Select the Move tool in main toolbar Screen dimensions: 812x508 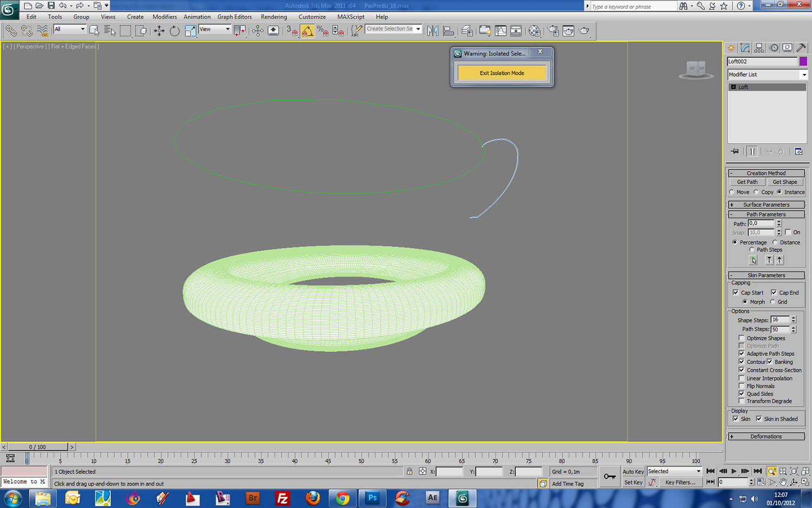159,31
